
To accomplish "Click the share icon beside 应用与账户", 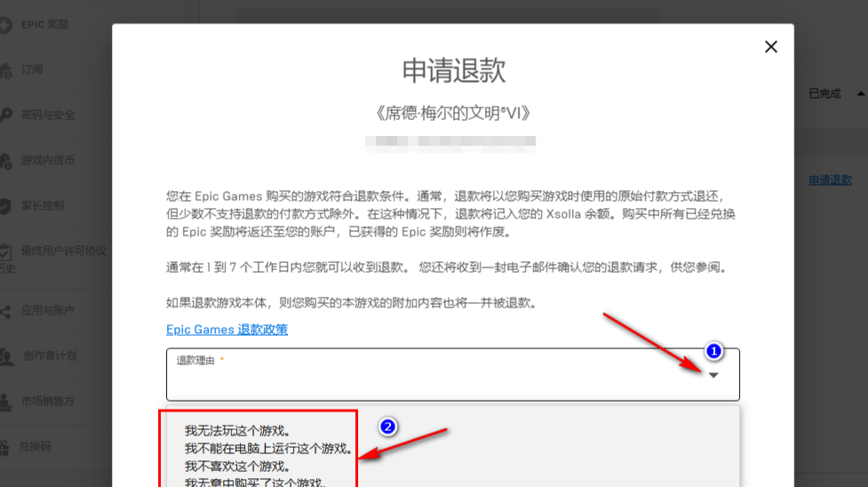I will pos(5,311).
